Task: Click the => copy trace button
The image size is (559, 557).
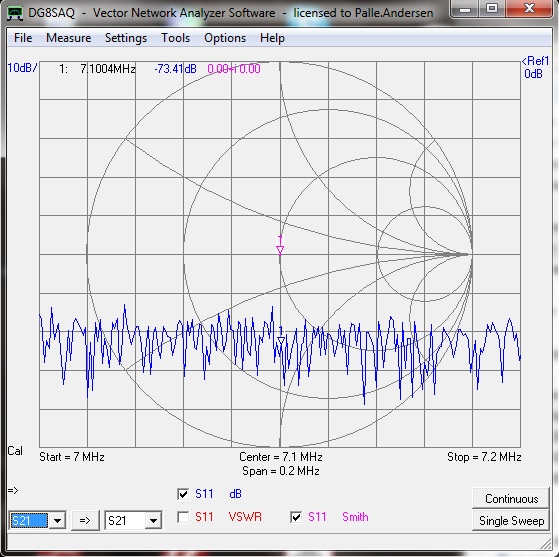Action: pyautogui.click(x=85, y=521)
